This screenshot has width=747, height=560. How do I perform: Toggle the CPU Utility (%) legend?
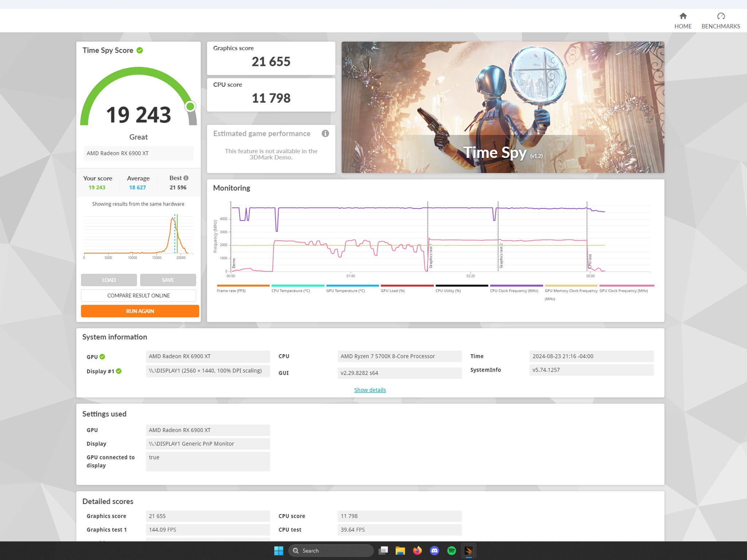pos(462,288)
